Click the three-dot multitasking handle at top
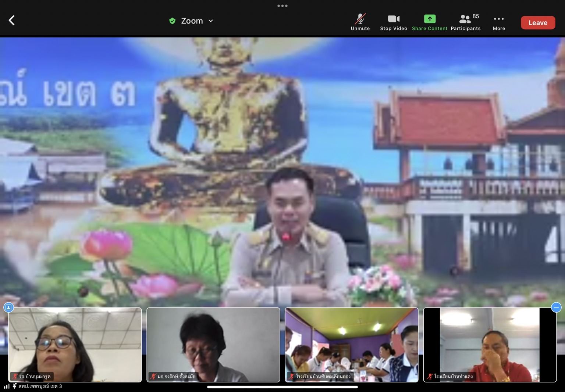 [x=282, y=6]
